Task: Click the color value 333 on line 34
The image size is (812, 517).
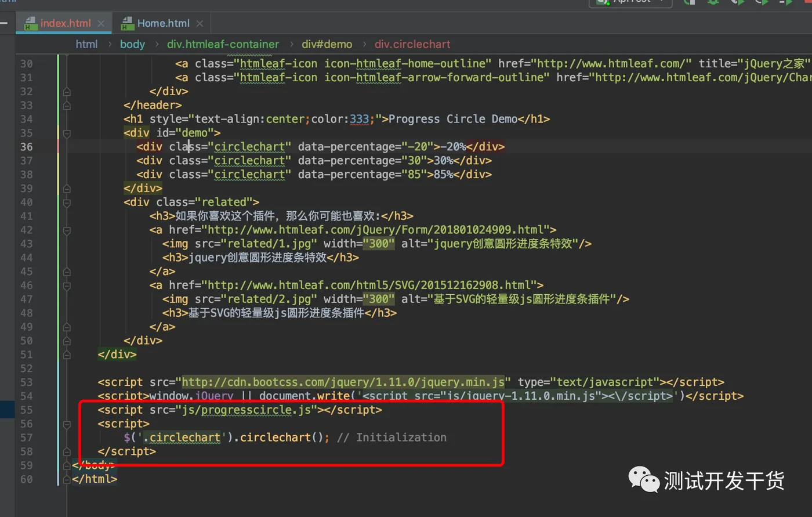Action: [x=359, y=119]
